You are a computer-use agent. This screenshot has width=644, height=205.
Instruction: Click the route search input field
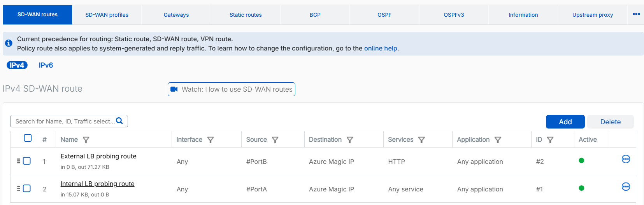[64, 122]
